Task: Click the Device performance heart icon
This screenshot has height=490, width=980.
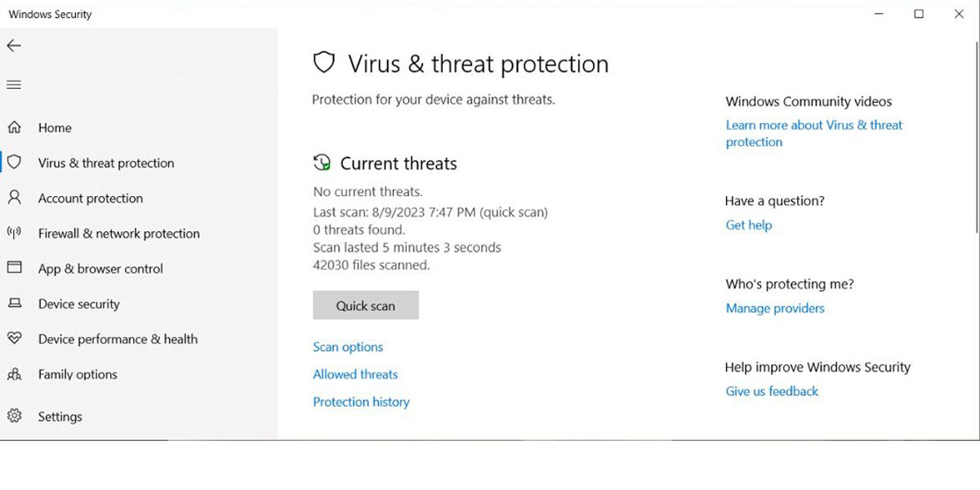Action: [x=14, y=338]
